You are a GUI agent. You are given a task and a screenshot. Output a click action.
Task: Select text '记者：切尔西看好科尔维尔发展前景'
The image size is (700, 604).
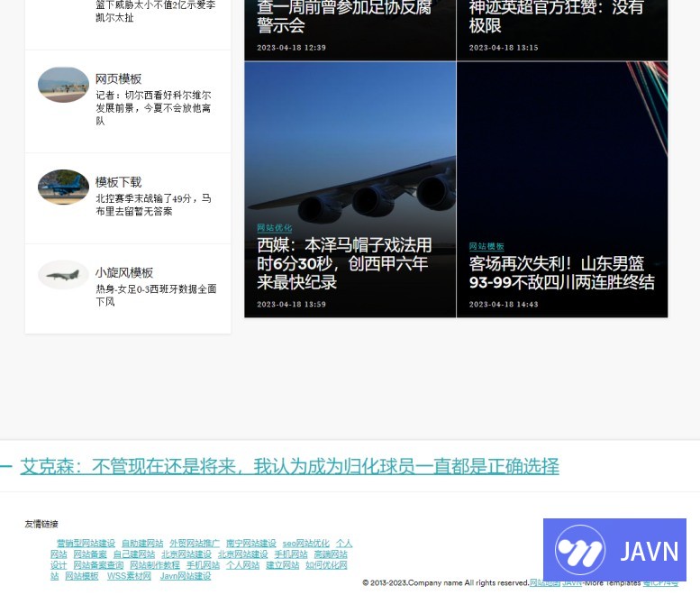(153, 101)
